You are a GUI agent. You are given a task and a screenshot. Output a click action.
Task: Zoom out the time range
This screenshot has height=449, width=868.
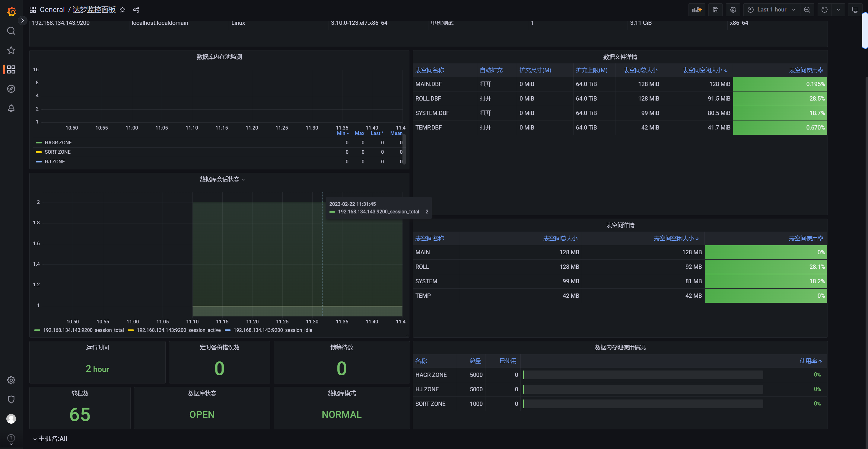tap(807, 10)
